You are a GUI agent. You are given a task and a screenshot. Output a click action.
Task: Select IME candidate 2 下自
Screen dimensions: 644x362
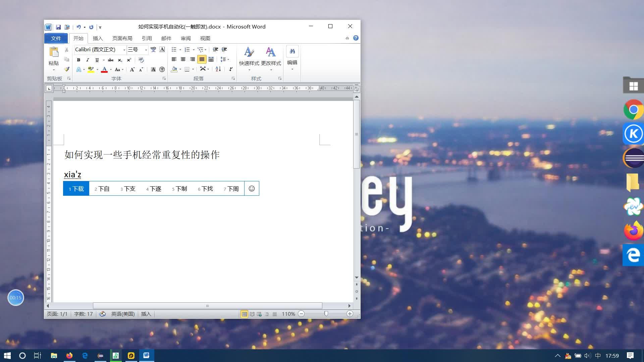point(102,189)
